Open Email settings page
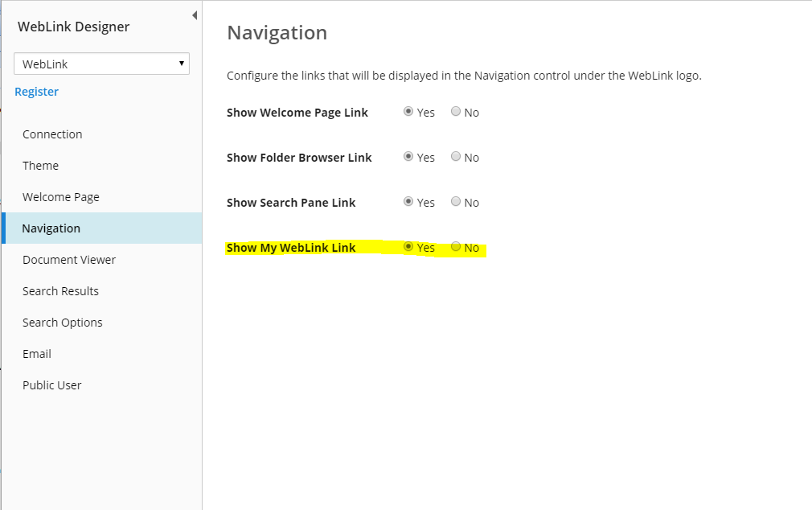This screenshot has width=812, height=510. (x=37, y=354)
